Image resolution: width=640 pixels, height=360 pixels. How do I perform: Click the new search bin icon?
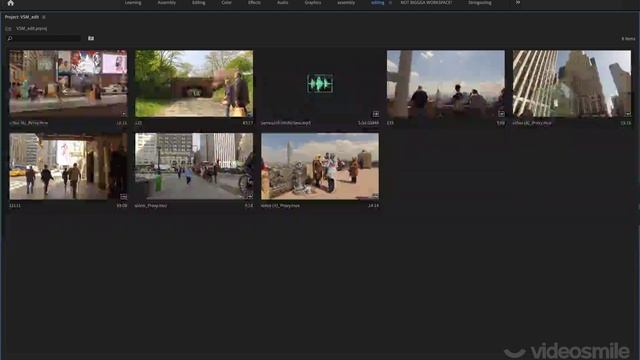pyautogui.click(x=91, y=38)
